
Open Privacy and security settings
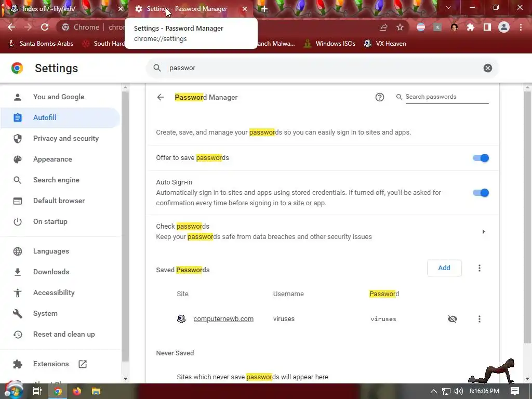(x=66, y=138)
